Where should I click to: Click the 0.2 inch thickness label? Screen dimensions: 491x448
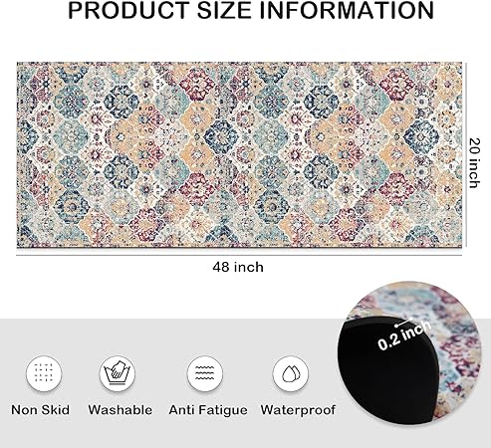pos(404,336)
